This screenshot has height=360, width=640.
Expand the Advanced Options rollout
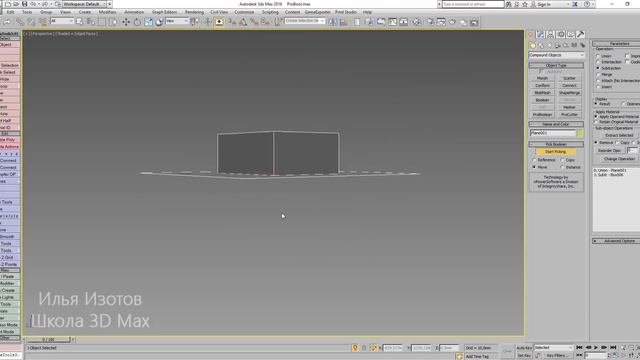(x=616, y=241)
